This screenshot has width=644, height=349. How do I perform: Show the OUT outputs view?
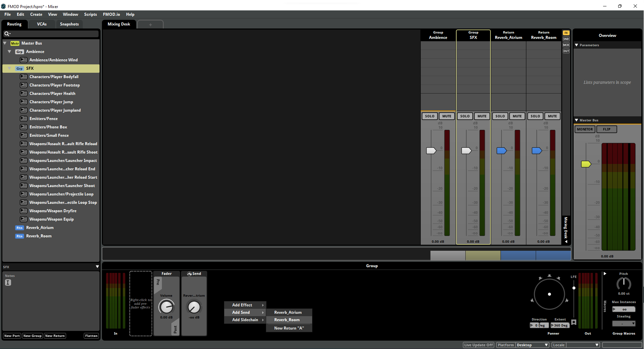pyautogui.click(x=566, y=51)
